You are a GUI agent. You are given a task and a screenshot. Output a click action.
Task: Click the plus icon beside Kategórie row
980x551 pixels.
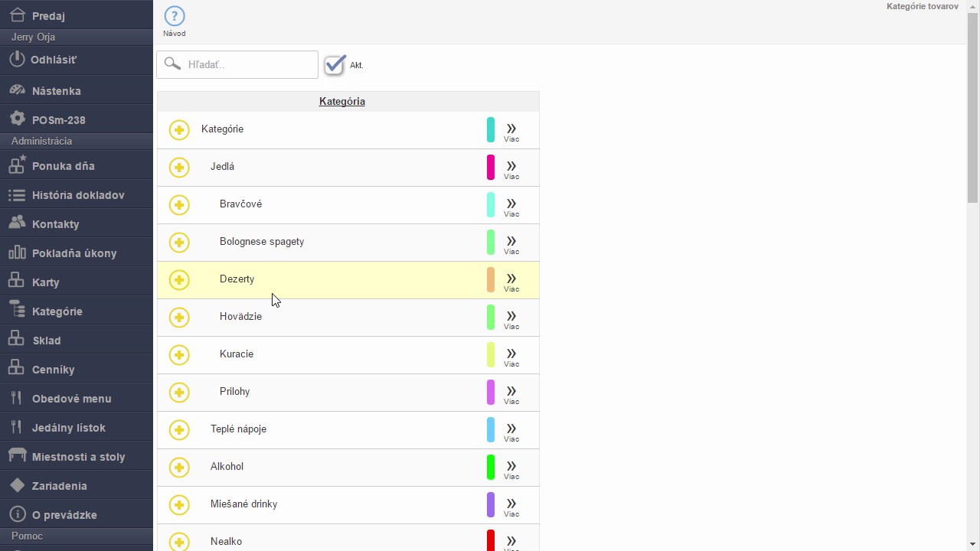[x=179, y=130]
